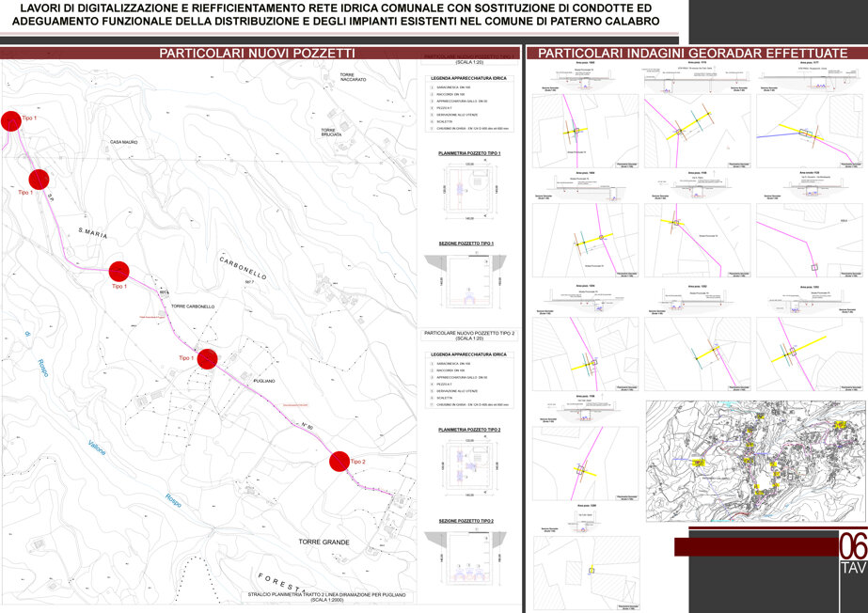Click the red marker above S. Maria label
Image resolution: width=868 pixels, height=613 pixels.
click(39, 180)
